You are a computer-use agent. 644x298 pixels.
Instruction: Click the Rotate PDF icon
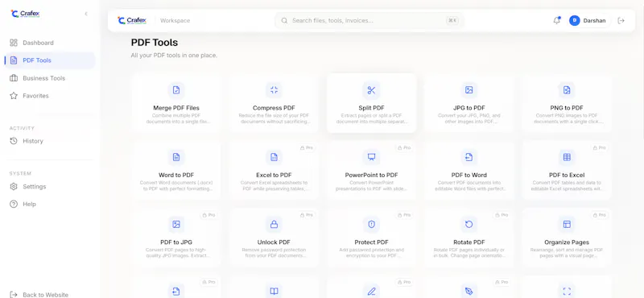469,225
